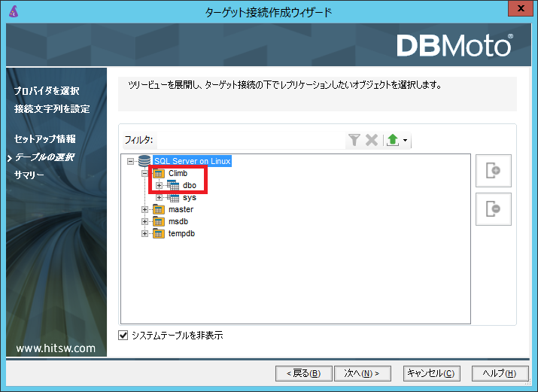The width and height of the screenshot is (538, 392).
Task: Click the filter funnel icon
Action: [x=354, y=140]
